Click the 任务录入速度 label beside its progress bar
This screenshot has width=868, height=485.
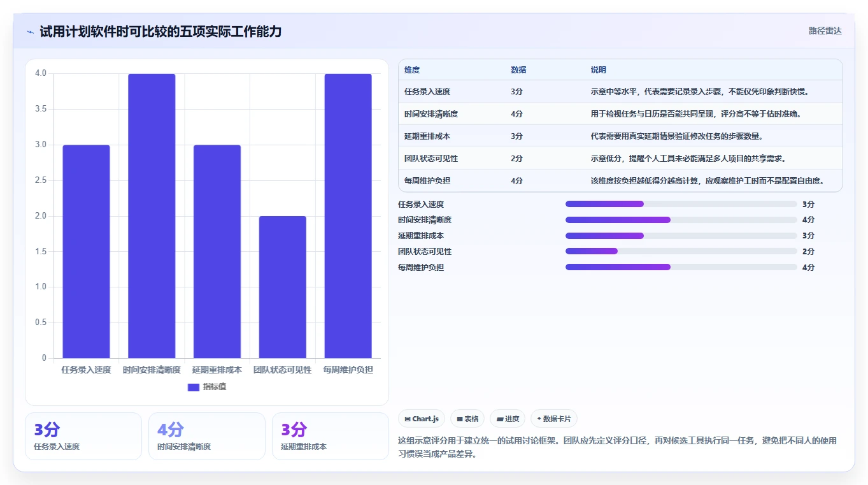(421, 205)
